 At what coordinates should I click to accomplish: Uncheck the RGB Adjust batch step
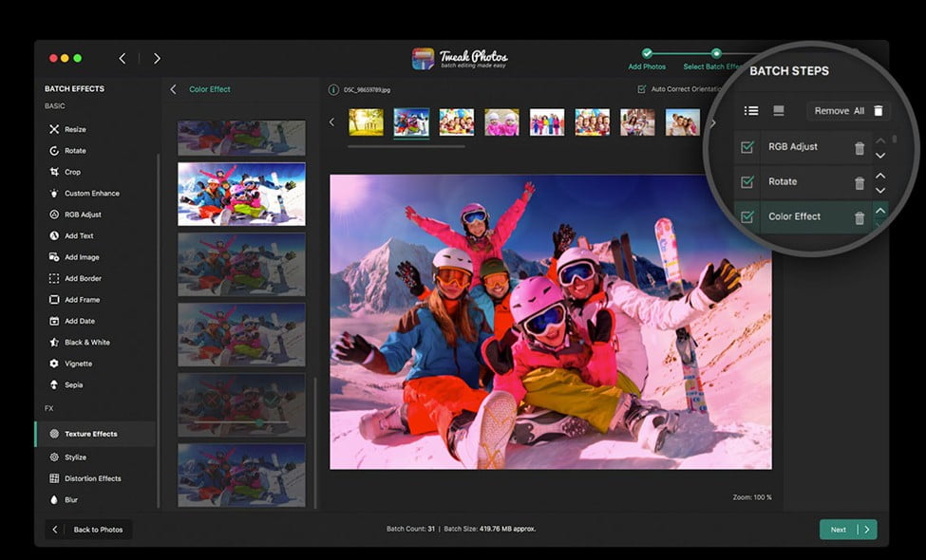pyautogui.click(x=747, y=147)
